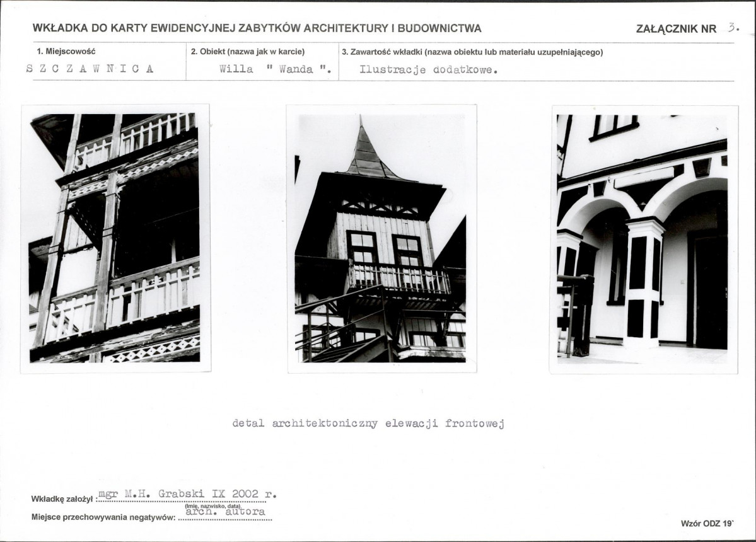Click the 'Wzór ODZ 19' footer text

point(707,524)
